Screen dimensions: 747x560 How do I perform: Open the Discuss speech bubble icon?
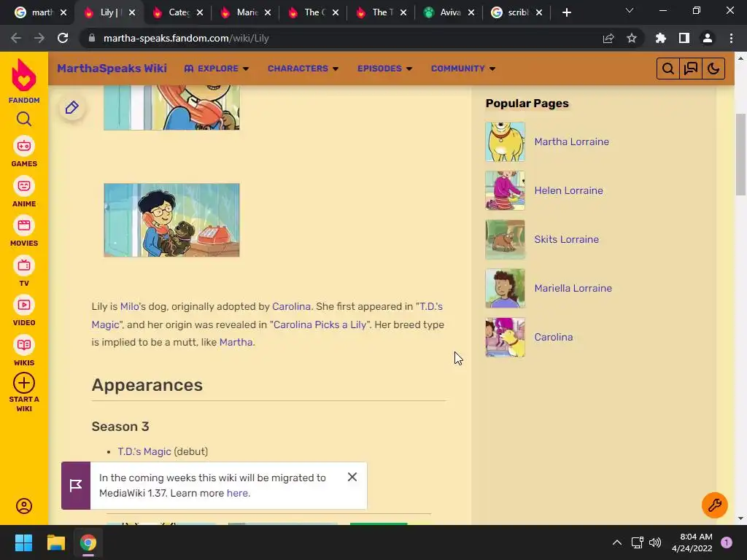(x=690, y=69)
